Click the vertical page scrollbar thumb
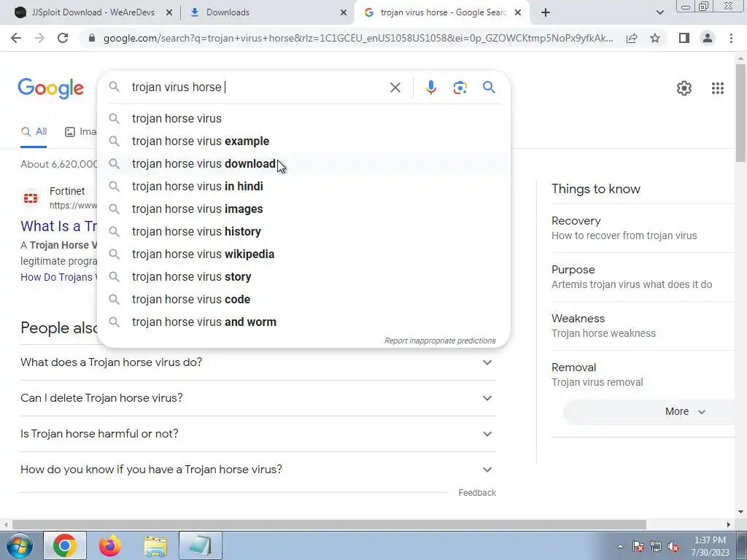Image resolution: width=747 pixels, height=560 pixels. point(741,113)
